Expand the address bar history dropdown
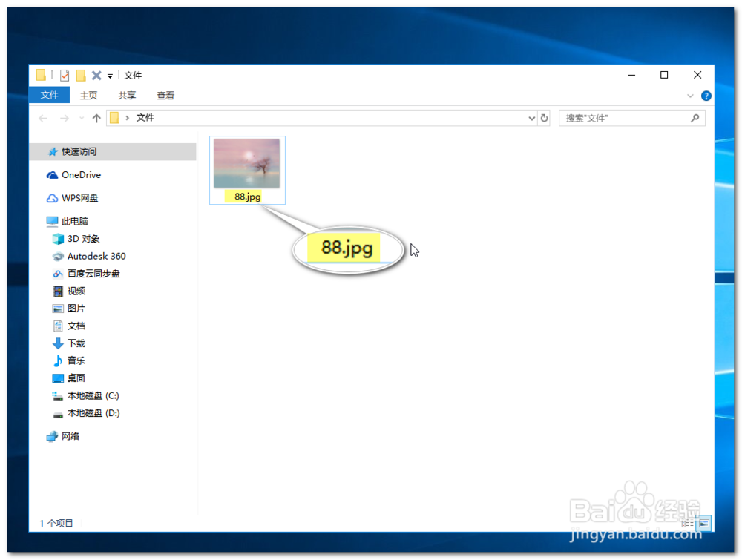This screenshot has width=742, height=560. pyautogui.click(x=531, y=118)
